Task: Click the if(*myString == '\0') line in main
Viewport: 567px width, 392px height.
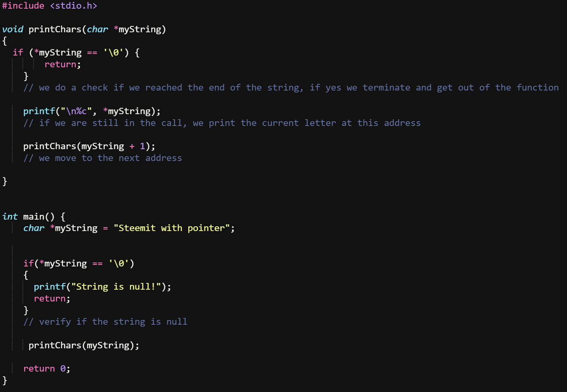Action: point(79,264)
